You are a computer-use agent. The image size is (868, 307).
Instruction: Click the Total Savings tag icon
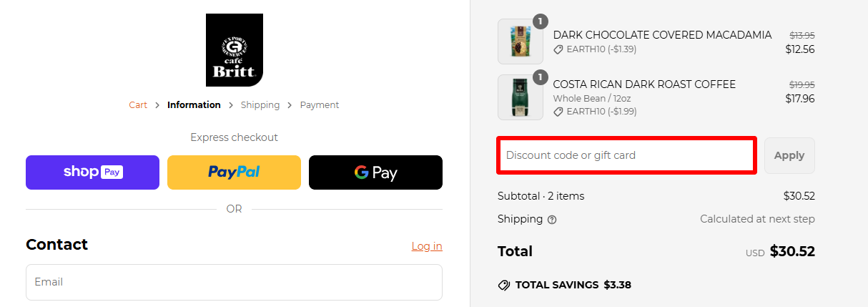tap(504, 285)
